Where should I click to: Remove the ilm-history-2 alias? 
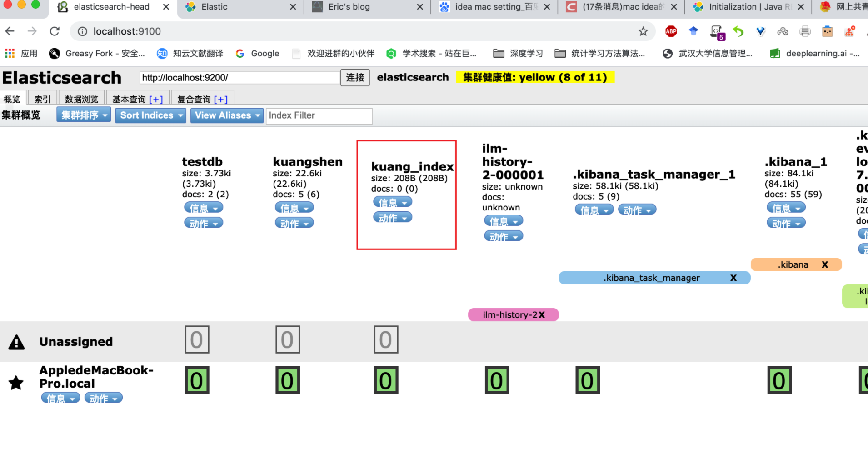coord(541,314)
